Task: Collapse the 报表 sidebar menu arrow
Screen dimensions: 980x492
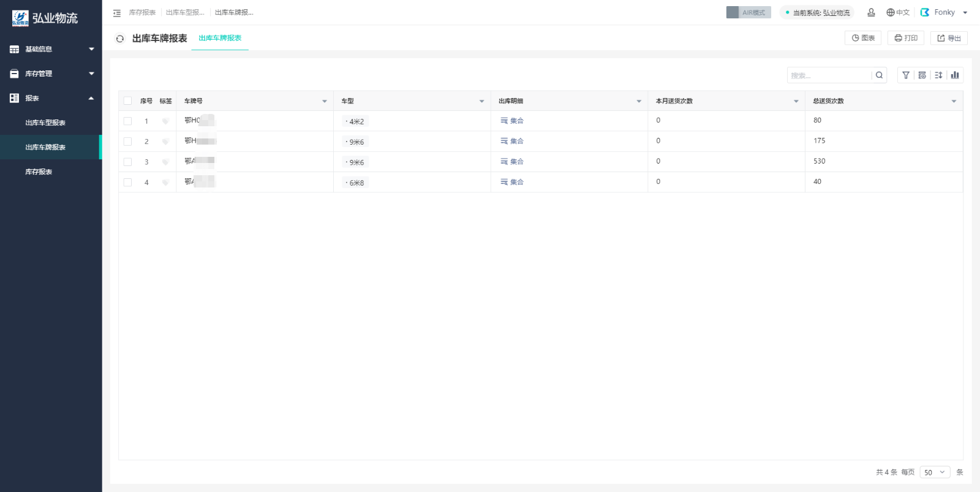Action: [x=91, y=98]
